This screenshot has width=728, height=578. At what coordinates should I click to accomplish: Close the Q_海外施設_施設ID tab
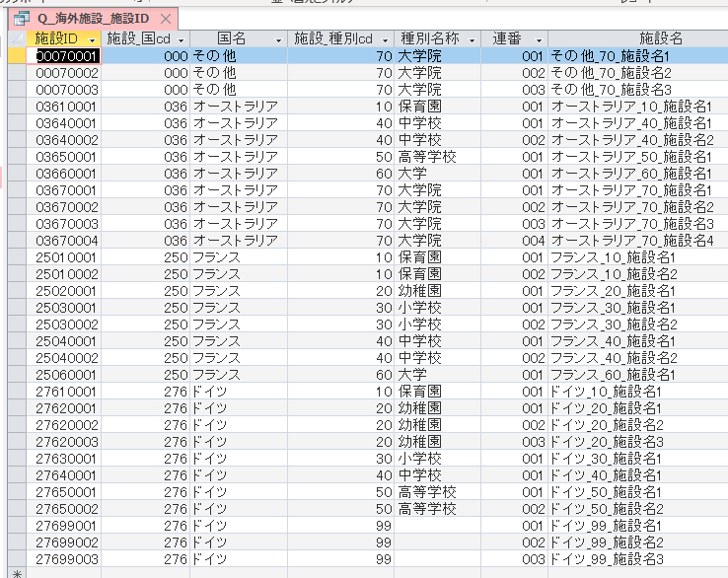click(x=165, y=20)
